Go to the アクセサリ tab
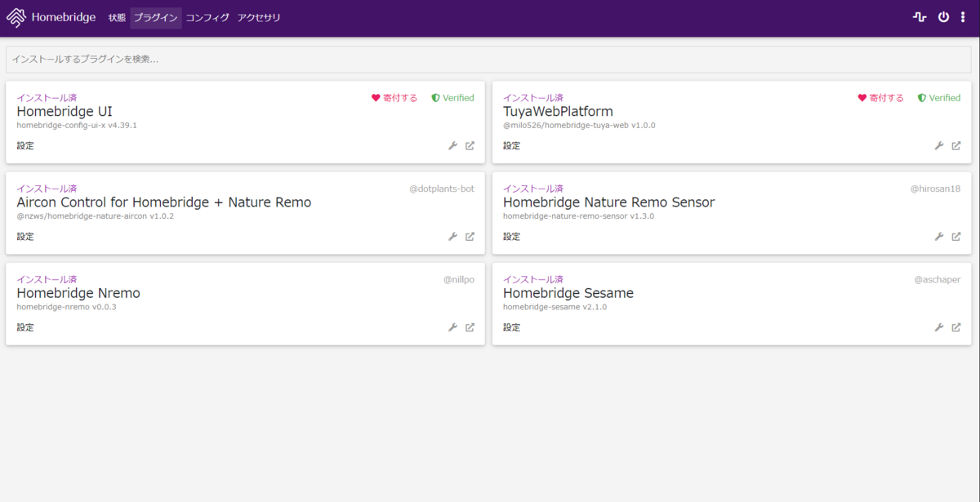980x502 pixels. 259,18
